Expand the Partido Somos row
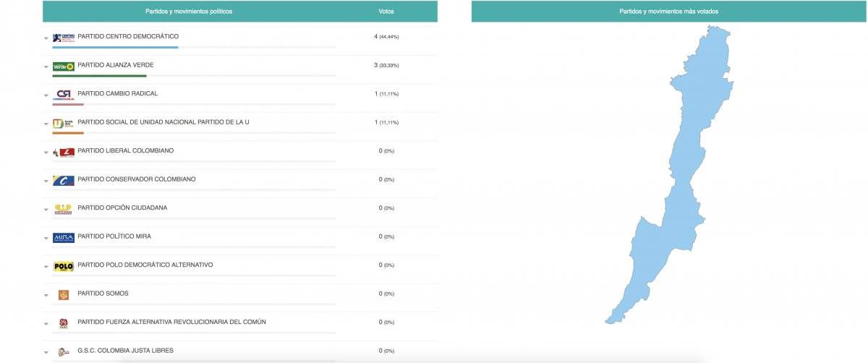This screenshot has height=363, width=868. [46, 295]
